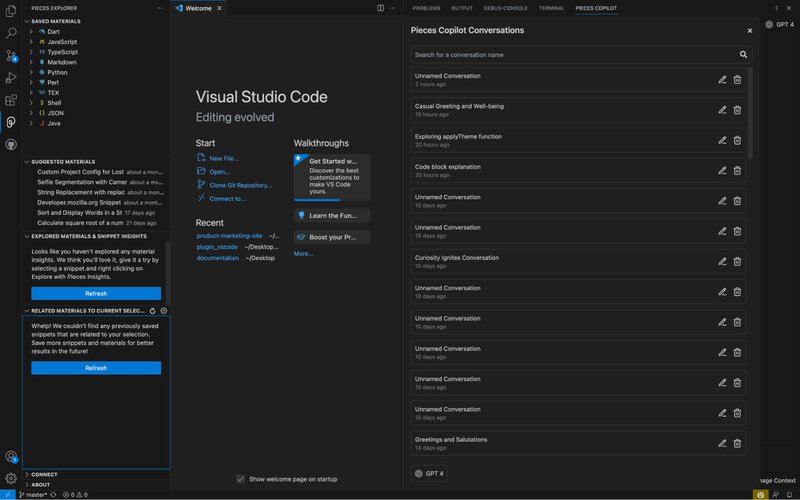Viewport: 800px width, 500px height.
Task: Open the Accounts icon
Action: coord(11,457)
